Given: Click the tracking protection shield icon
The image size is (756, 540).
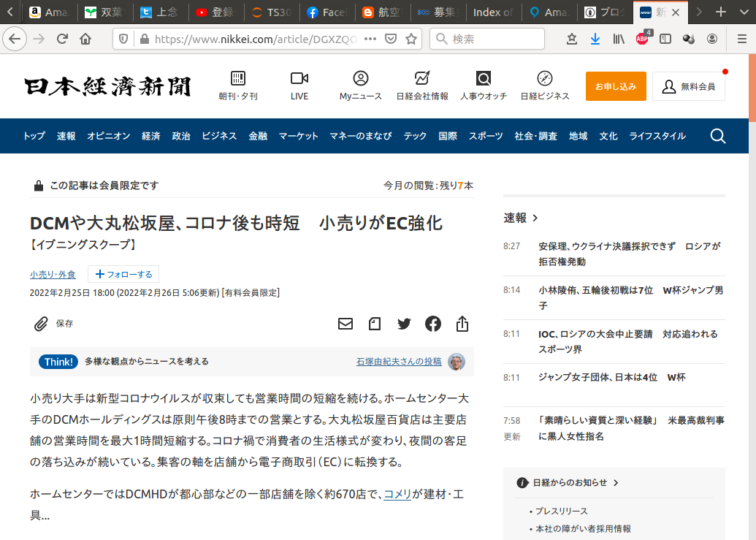Looking at the screenshot, I should 123,39.
